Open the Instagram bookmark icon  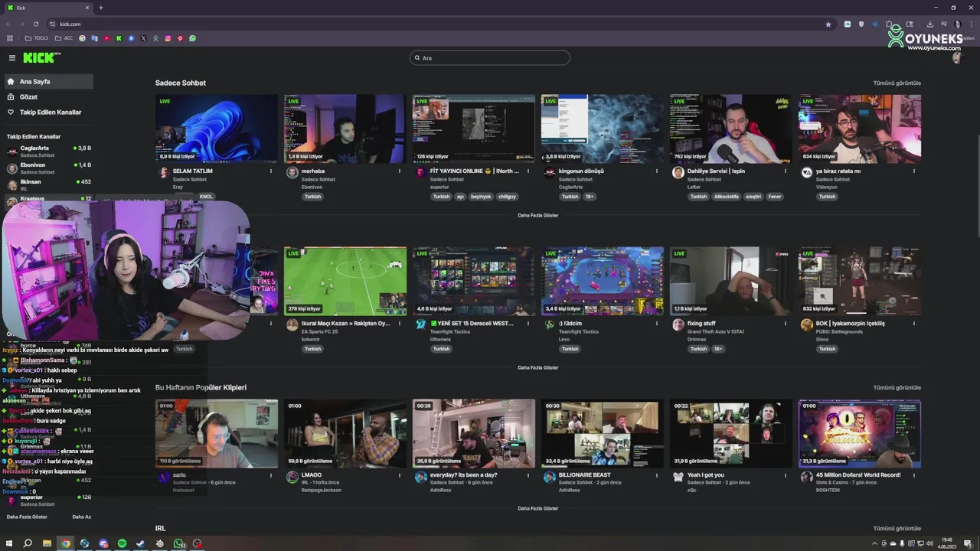point(168,38)
